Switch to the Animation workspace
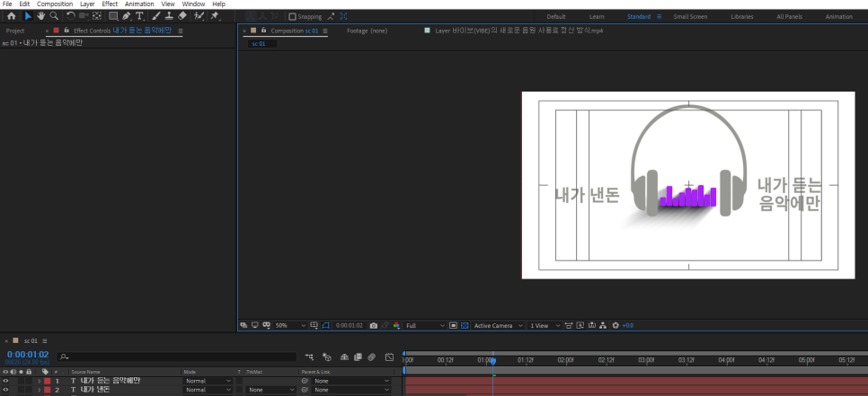 click(839, 16)
